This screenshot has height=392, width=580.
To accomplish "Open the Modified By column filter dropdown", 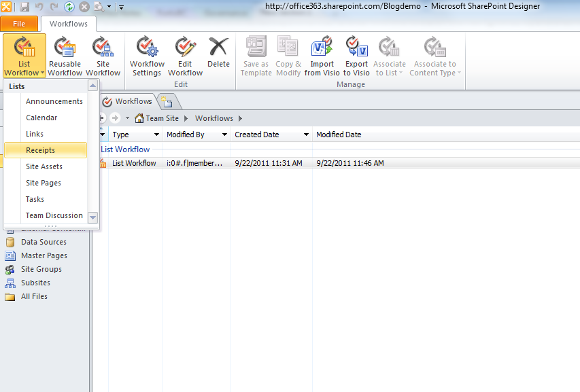I will click(x=224, y=135).
